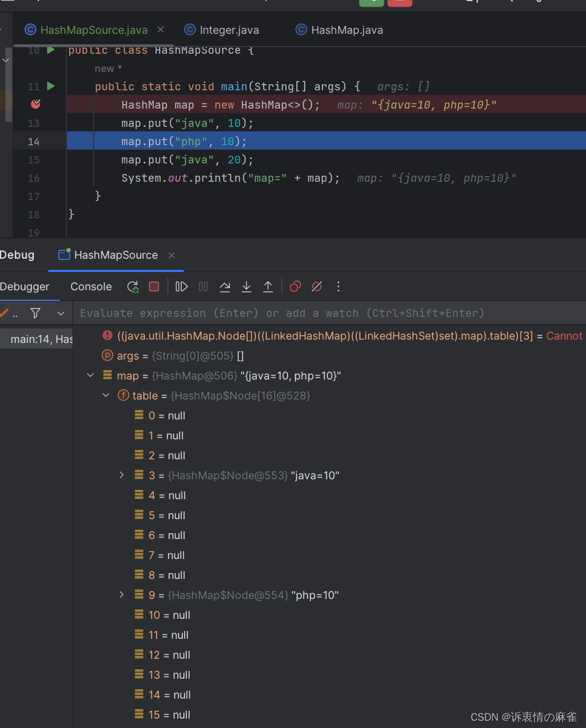
Task: Click the Rerun debug icon
Action: (133, 286)
